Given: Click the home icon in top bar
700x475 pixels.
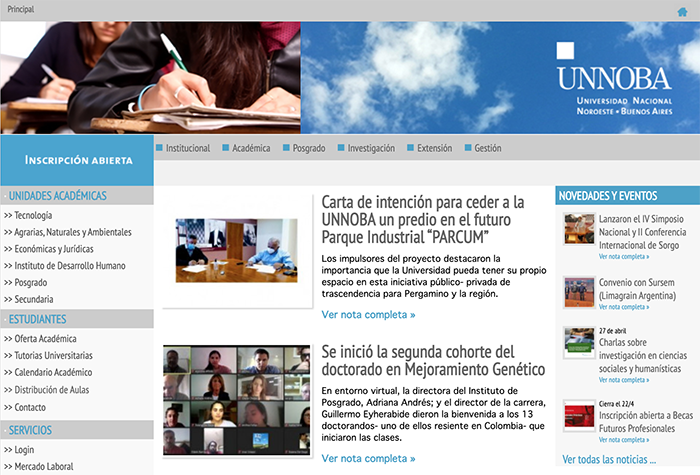Looking at the screenshot, I should coord(682,12).
